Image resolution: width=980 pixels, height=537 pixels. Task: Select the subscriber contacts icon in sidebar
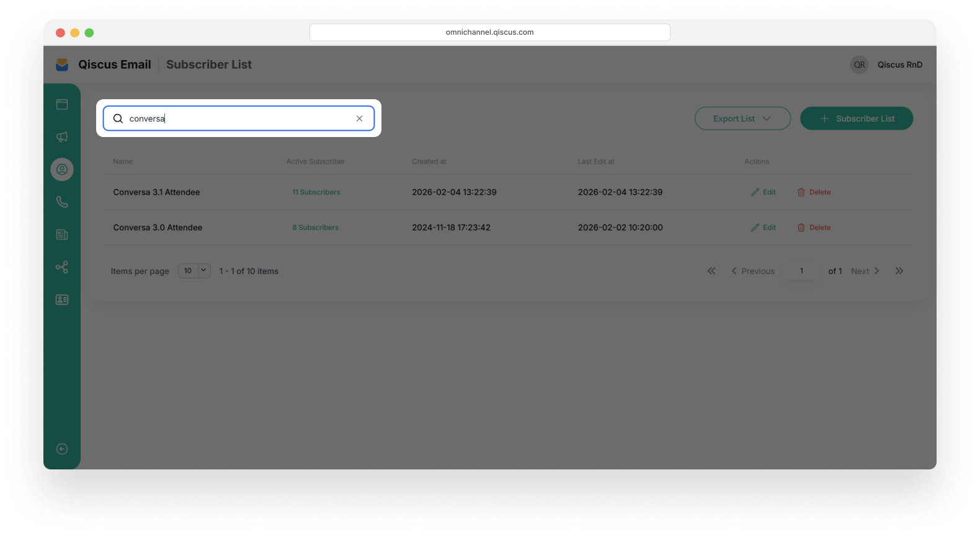(x=62, y=169)
